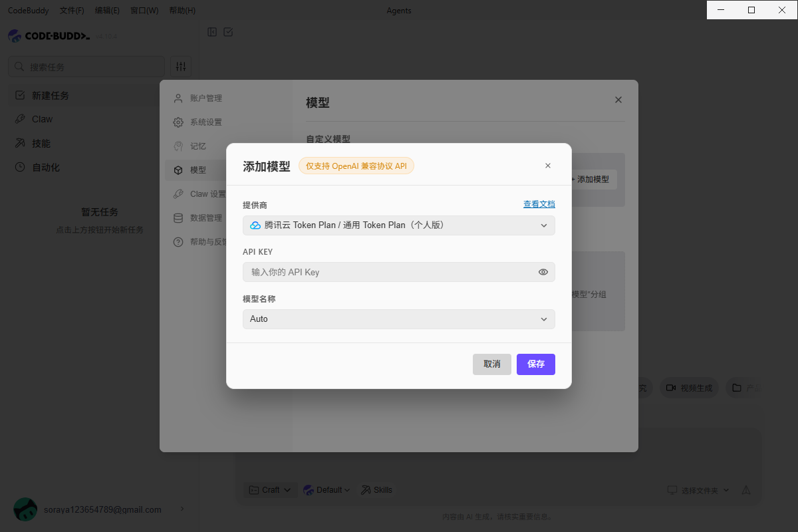Click the 搜索任务 search field
This screenshot has height=532, width=798.
coord(86,66)
